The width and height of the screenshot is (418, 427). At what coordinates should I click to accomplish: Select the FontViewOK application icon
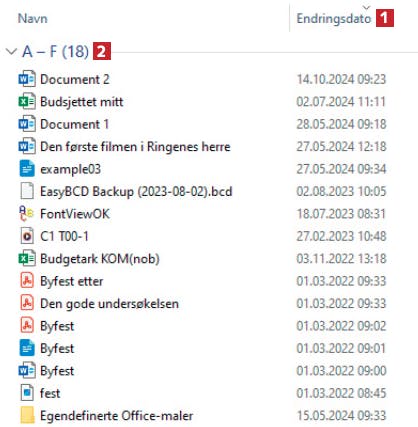(27, 214)
